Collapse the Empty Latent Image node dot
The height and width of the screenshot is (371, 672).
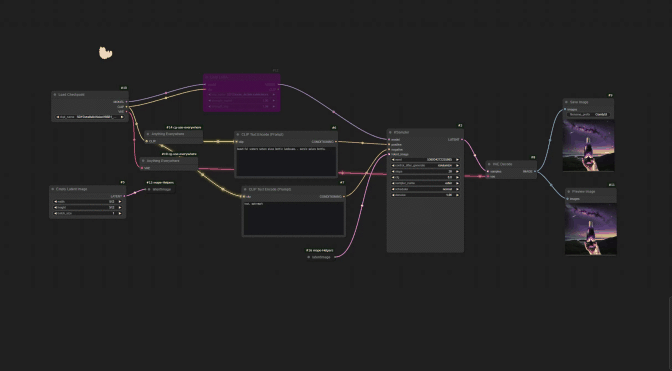coord(53,189)
